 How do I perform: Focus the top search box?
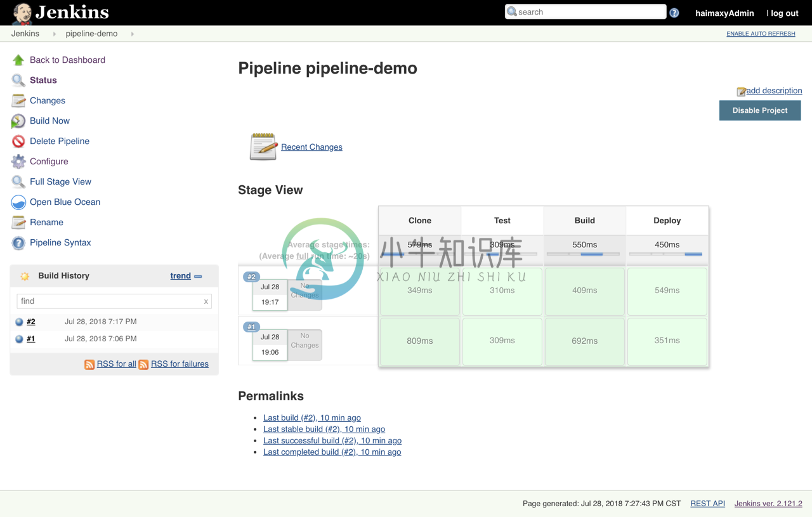[x=586, y=12]
